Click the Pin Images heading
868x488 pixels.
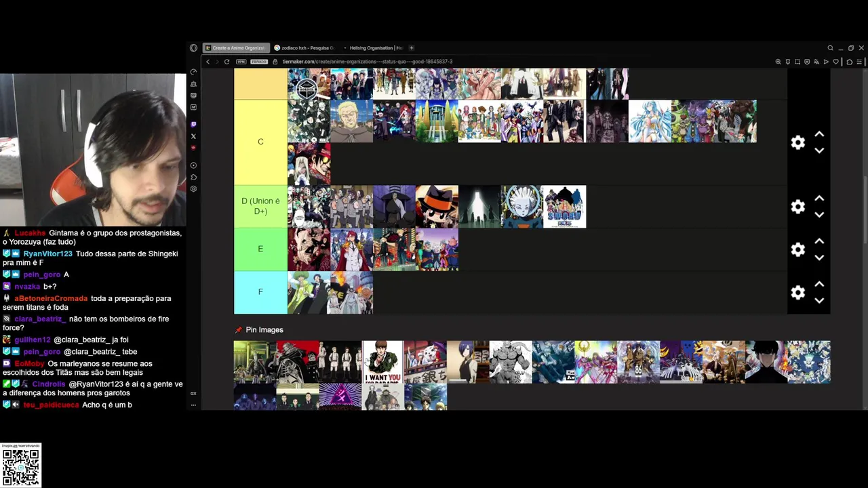point(264,330)
